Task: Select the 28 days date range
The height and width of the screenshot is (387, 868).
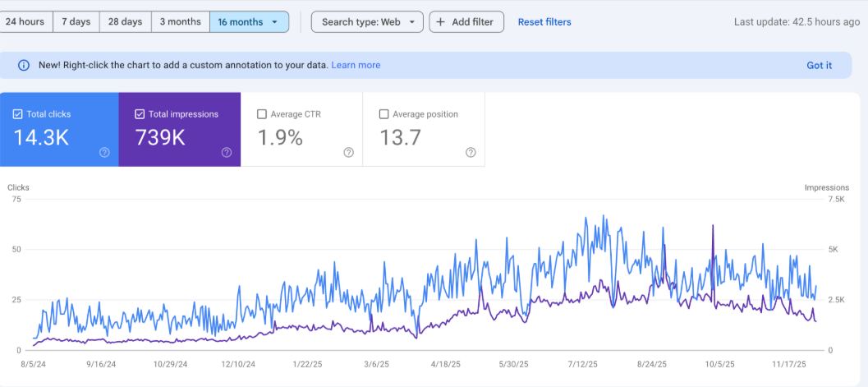Action: tap(125, 22)
